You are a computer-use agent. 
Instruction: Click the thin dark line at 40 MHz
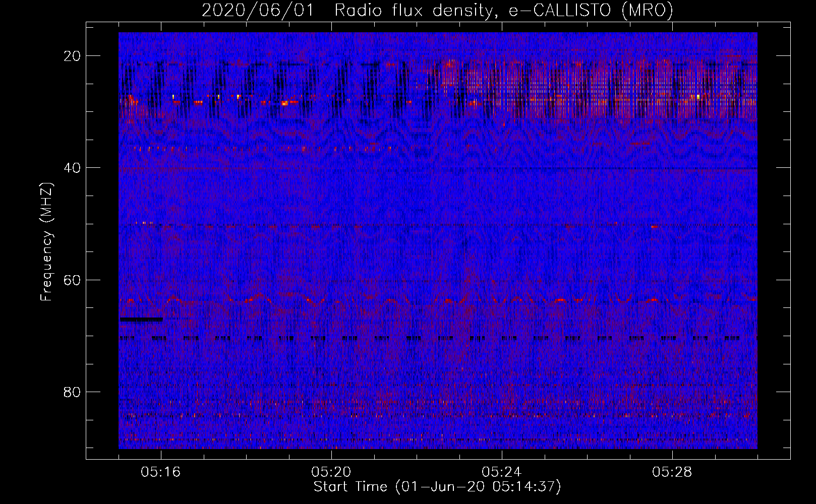[605, 168]
